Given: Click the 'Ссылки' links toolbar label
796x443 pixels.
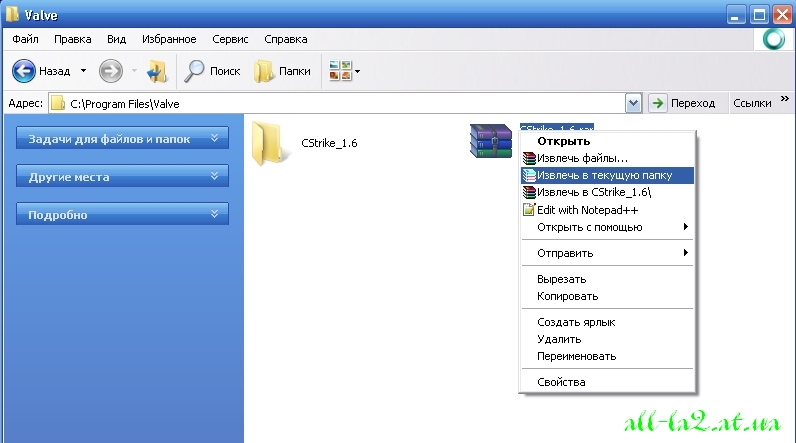Looking at the screenshot, I should tap(752, 103).
